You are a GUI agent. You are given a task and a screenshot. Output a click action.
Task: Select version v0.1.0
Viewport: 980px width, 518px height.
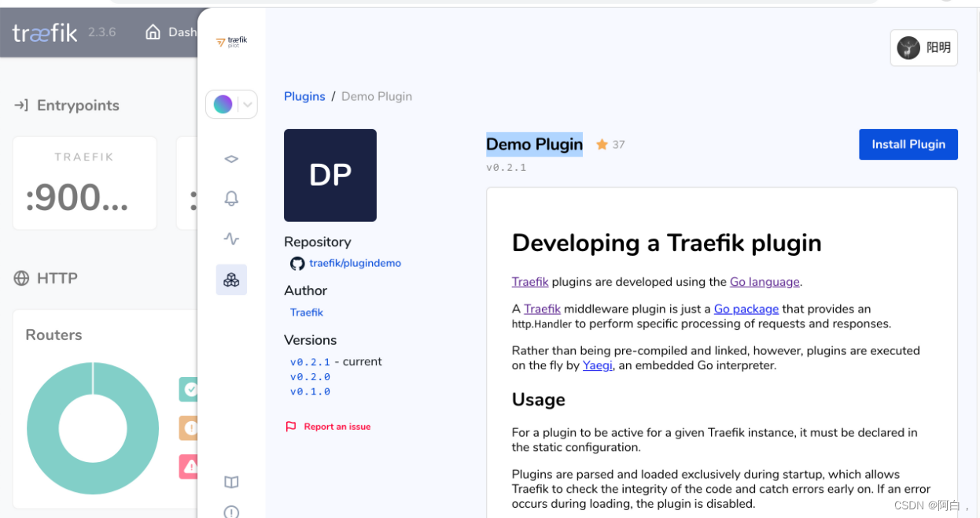[310, 391]
